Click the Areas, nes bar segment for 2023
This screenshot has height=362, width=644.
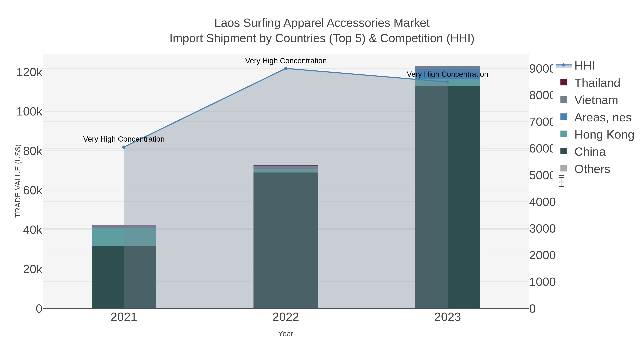coord(448,74)
